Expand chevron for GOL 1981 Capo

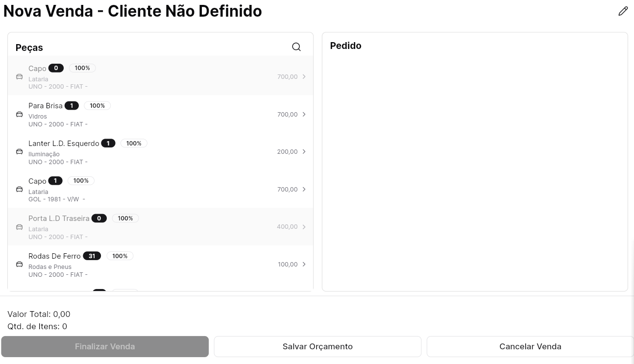pyautogui.click(x=304, y=189)
